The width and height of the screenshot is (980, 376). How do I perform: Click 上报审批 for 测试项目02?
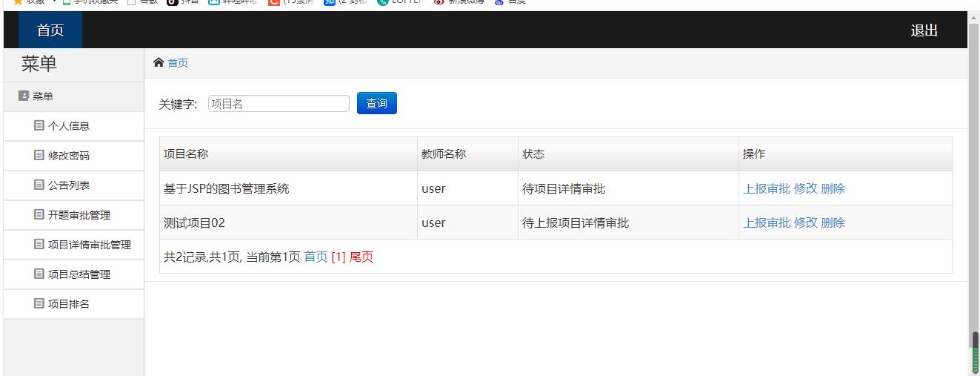[767, 222]
